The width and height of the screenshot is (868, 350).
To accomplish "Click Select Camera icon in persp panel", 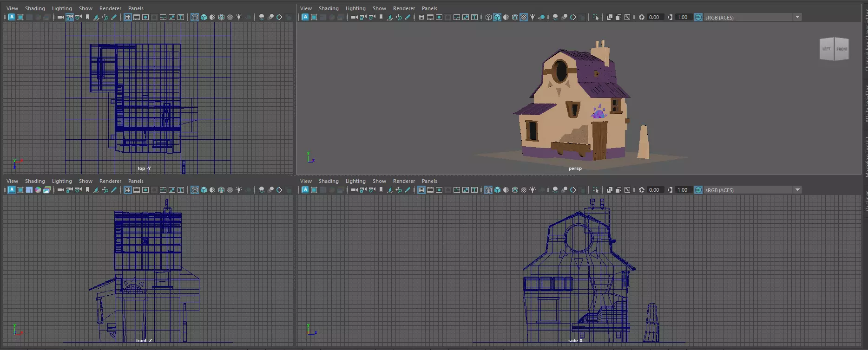I will [x=354, y=17].
